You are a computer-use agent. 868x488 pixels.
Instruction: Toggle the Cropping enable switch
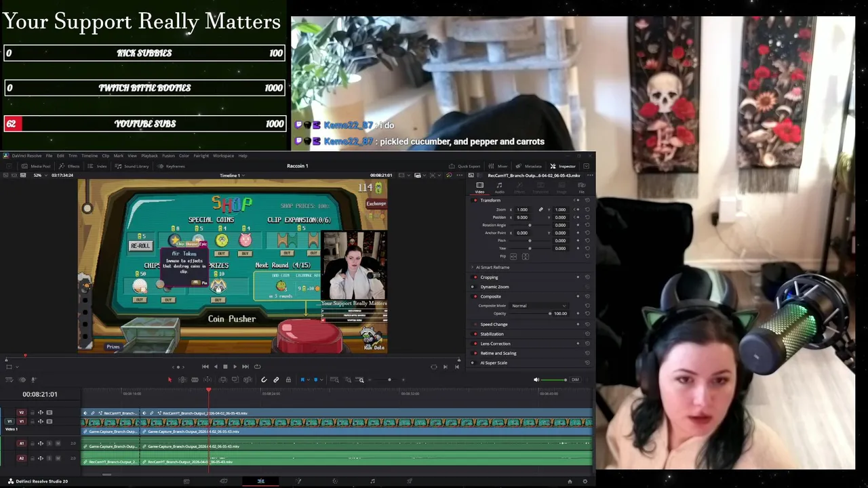(474, 277)
